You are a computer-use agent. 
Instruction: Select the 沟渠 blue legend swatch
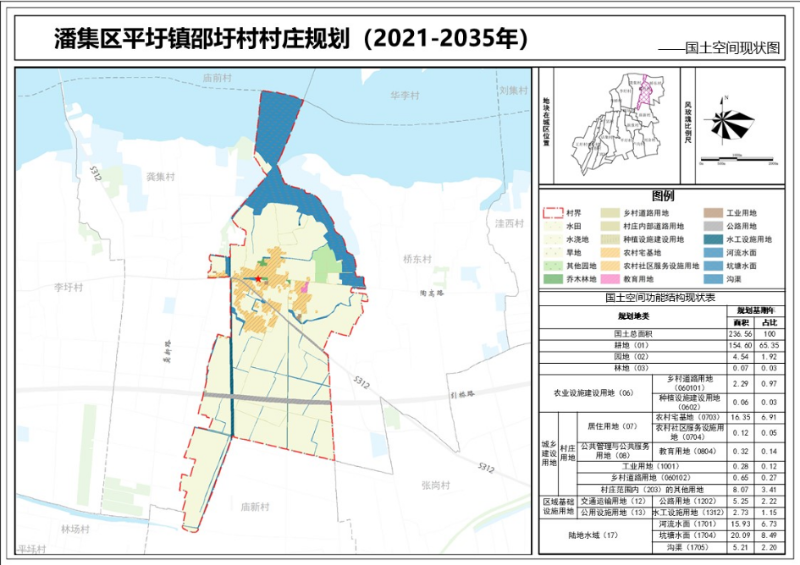click(713, 279)
